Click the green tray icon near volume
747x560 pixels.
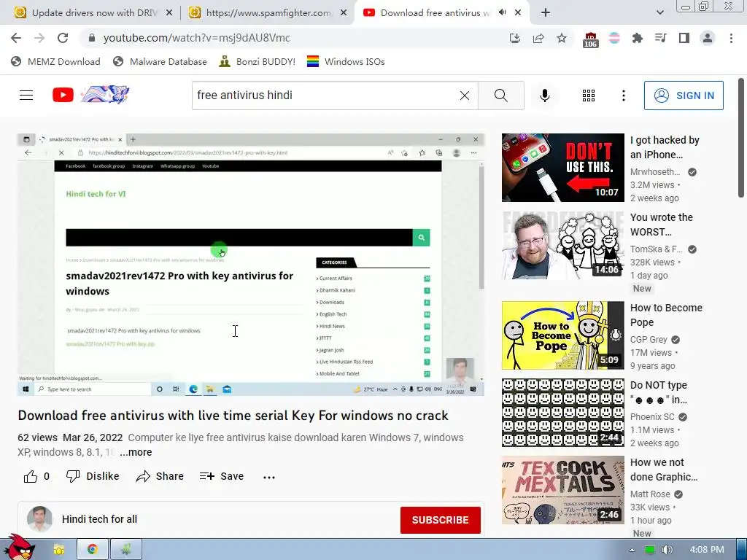tap(649, 550)
